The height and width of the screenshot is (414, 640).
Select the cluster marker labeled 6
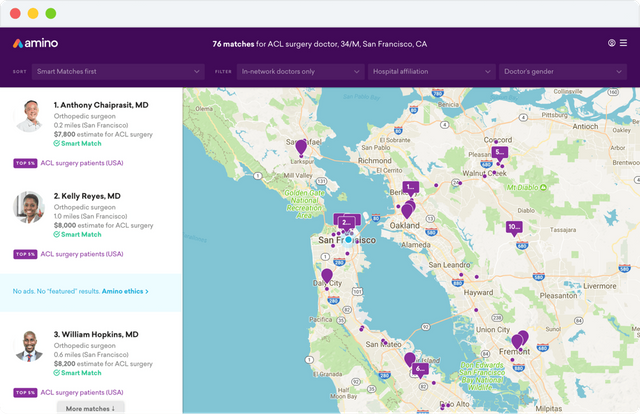point(420,368)
